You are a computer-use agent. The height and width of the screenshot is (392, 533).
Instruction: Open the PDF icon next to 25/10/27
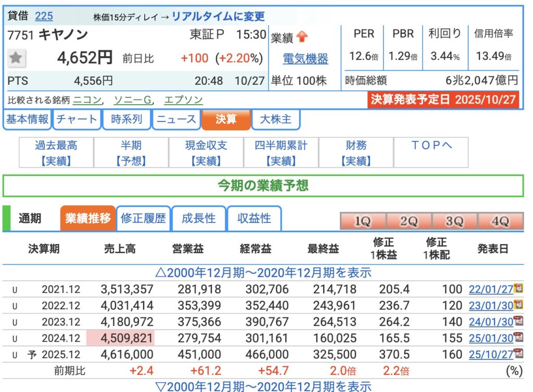(518, 354)
